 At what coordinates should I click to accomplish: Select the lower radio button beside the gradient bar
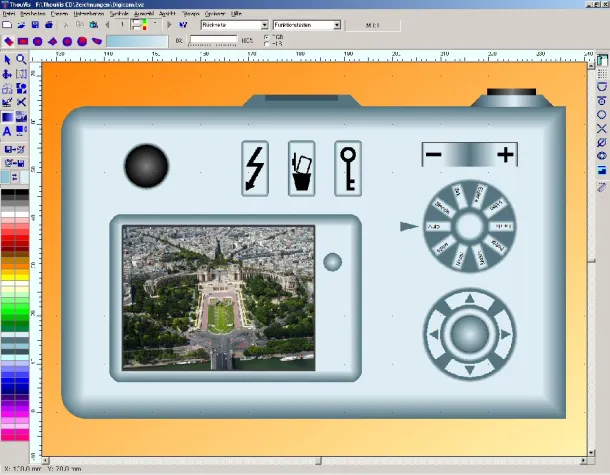coord(265,44)
